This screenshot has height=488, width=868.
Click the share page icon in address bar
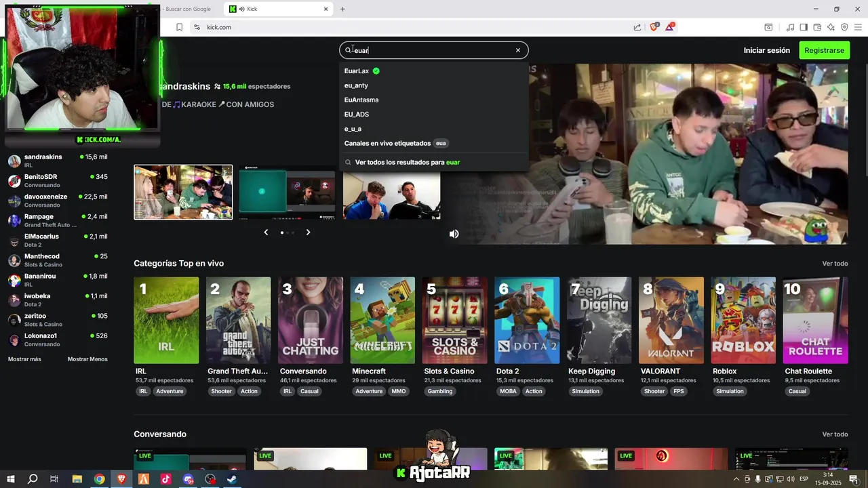coord(637,27)
